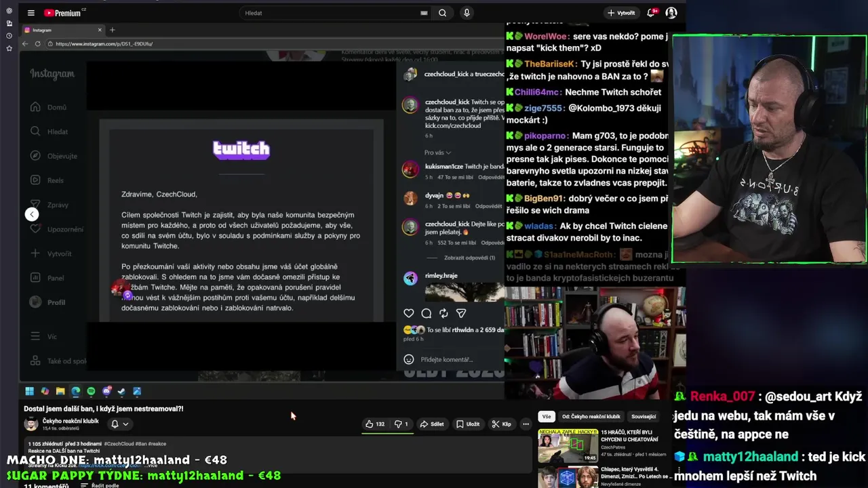
Task: Open YouTube notifications bell
Action: 651,13
